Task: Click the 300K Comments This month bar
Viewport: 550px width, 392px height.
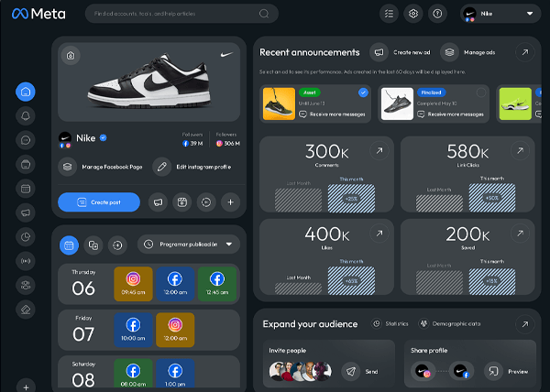Action: tap(351, 198)
